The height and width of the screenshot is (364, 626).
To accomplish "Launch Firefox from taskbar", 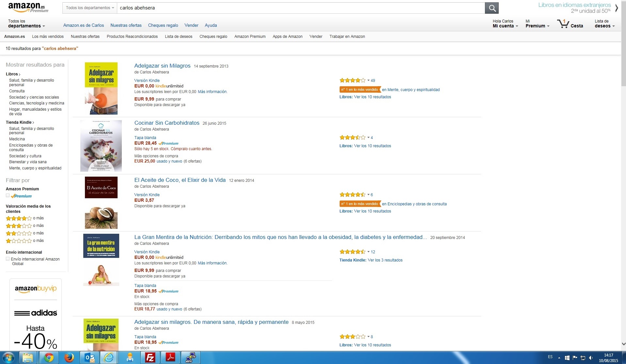I will point(69,358).
